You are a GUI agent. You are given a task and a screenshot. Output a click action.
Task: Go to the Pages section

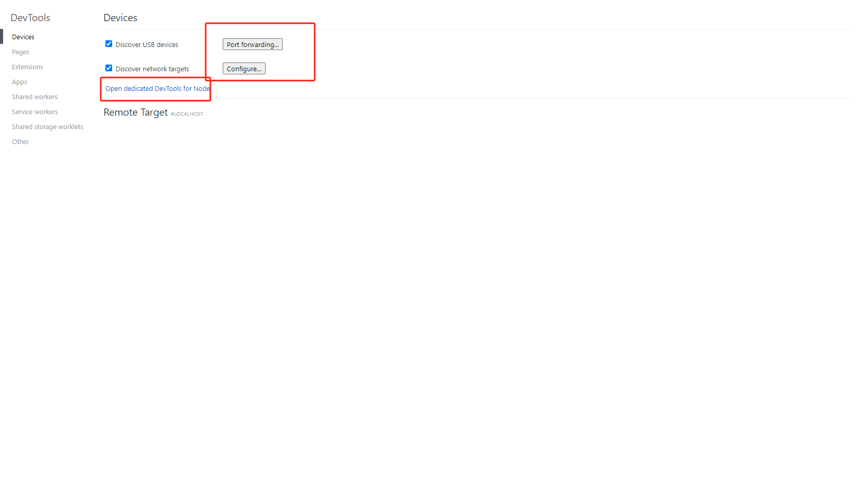pos(21,52)
